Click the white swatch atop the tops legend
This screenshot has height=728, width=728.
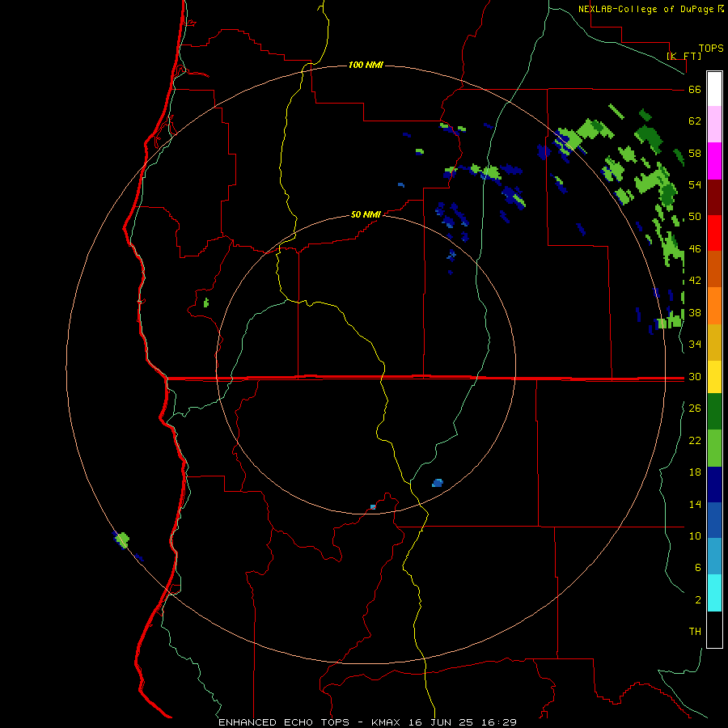click(x=714, y=89)
